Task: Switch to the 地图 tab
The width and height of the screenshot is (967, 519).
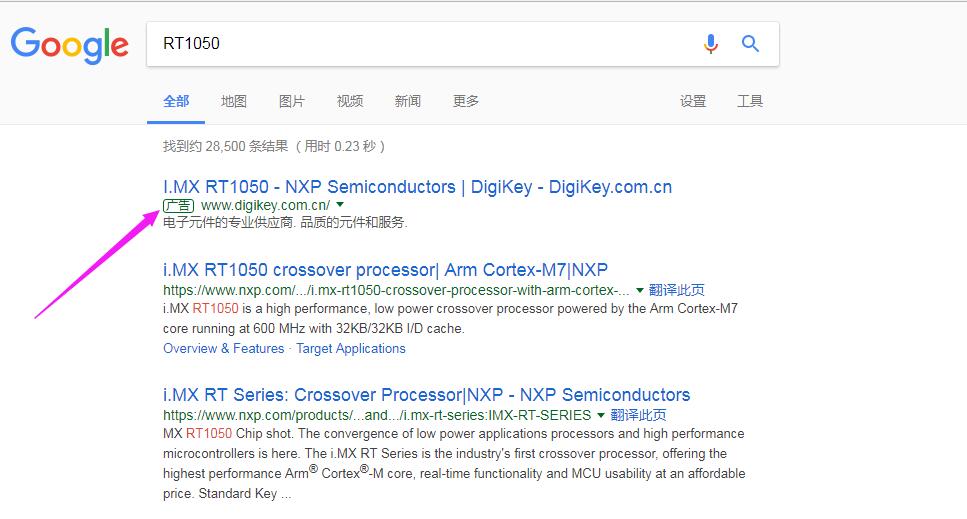Action: click(234, 101)
